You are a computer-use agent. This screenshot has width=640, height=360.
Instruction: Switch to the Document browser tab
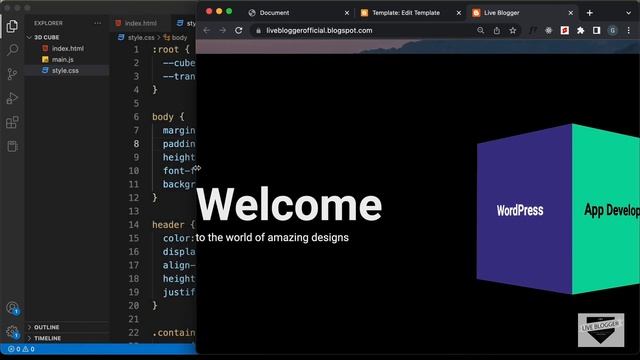[274, 13]
